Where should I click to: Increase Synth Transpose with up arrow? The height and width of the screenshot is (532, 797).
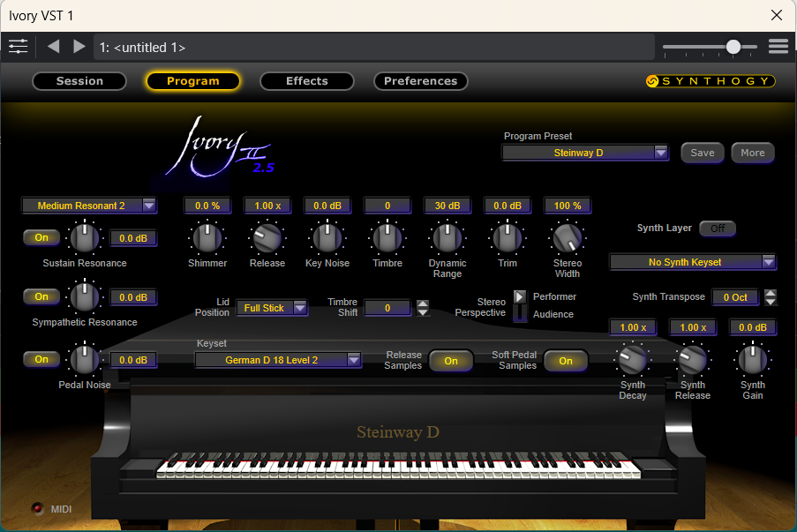pyautogui.click(x=771, y=293)
